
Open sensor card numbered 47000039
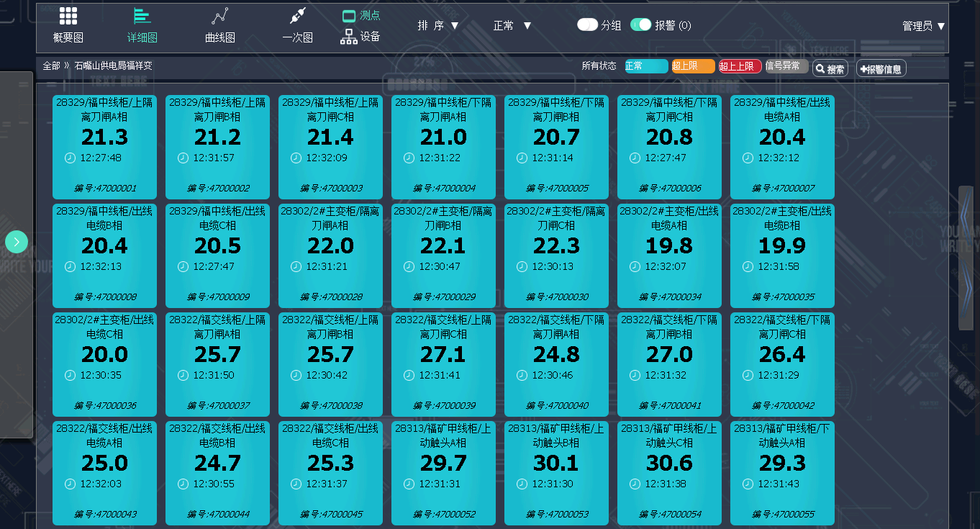click(x=443, y=364)
